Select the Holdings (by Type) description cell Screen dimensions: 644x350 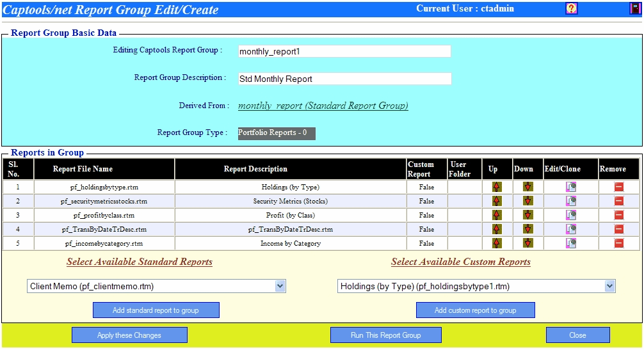[291, 187]
